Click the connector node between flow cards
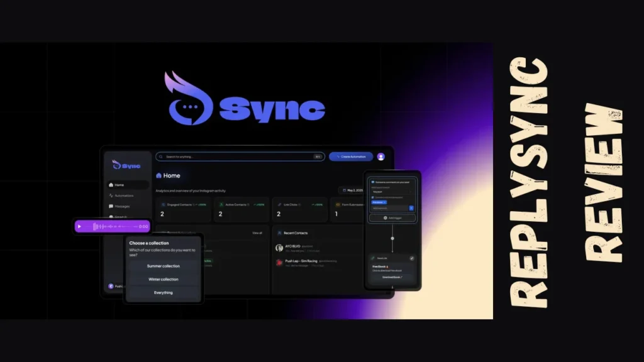Viewport: 644px width, 362px height. (392, 238)
